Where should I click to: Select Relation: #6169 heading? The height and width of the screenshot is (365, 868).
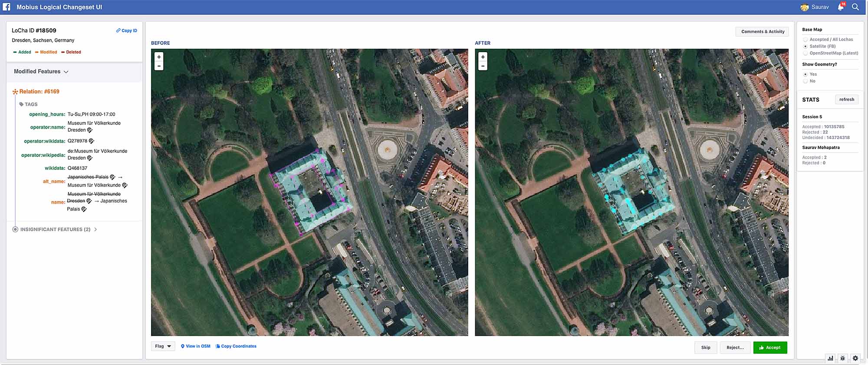[39, 92]
